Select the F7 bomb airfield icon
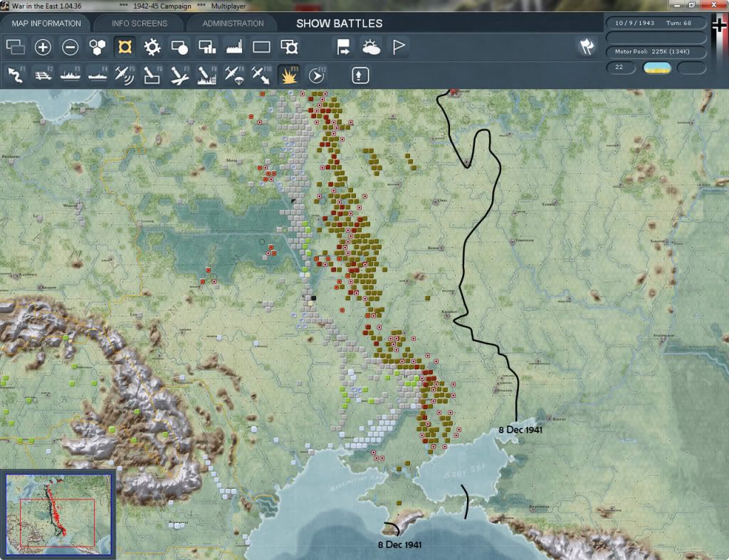Screen dimensions: 729x560 (x=179, y=75)
